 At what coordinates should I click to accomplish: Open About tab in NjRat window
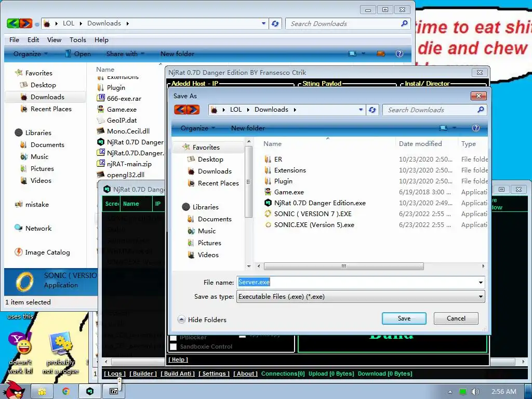245,374
